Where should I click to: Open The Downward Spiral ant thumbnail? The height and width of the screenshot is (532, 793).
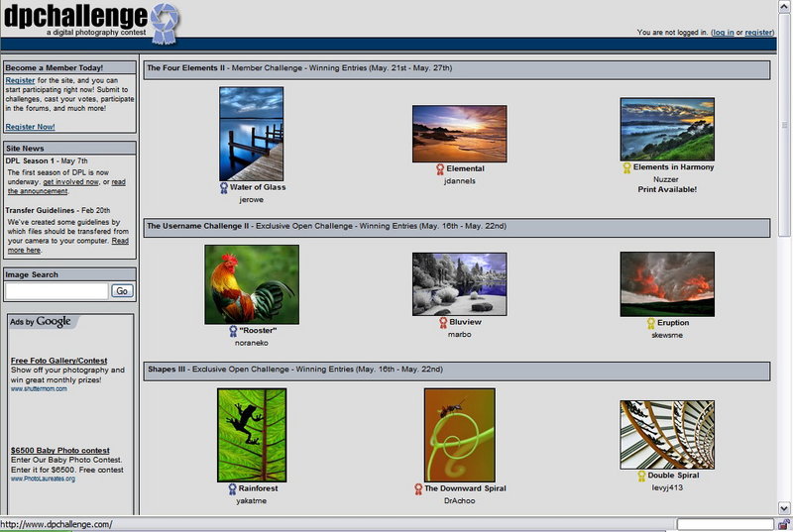[460, 435]
